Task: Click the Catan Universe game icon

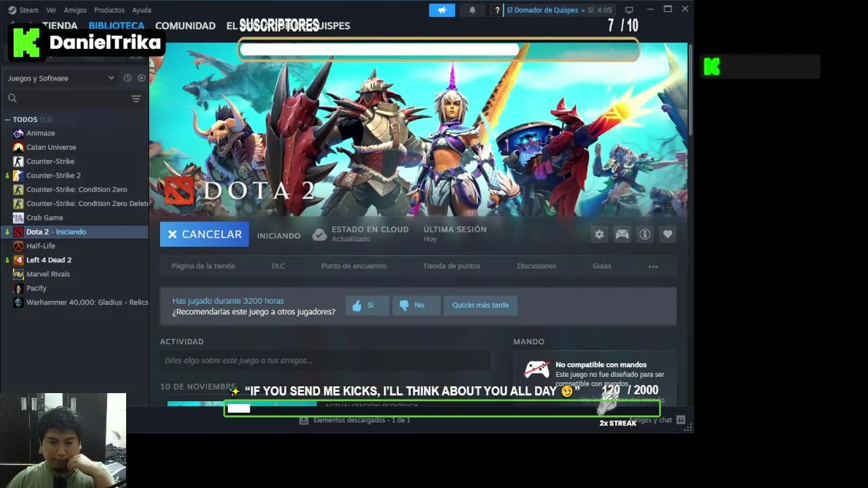Action: click(18, 147)
